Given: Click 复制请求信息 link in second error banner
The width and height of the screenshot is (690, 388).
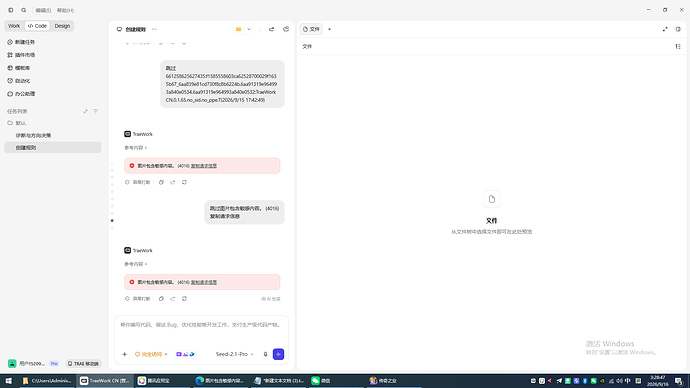Looking at the screenshot, I should coord(204,282).
